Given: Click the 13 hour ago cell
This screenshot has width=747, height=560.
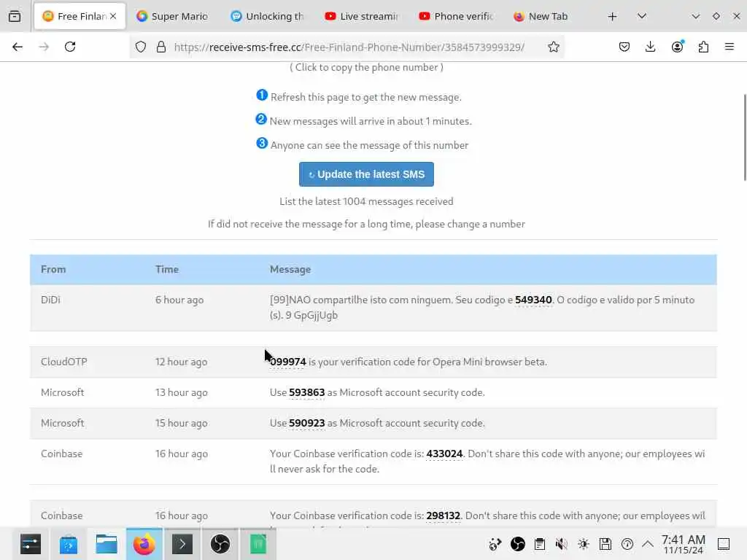Looking at the screenshot, I should click(181, 392).
